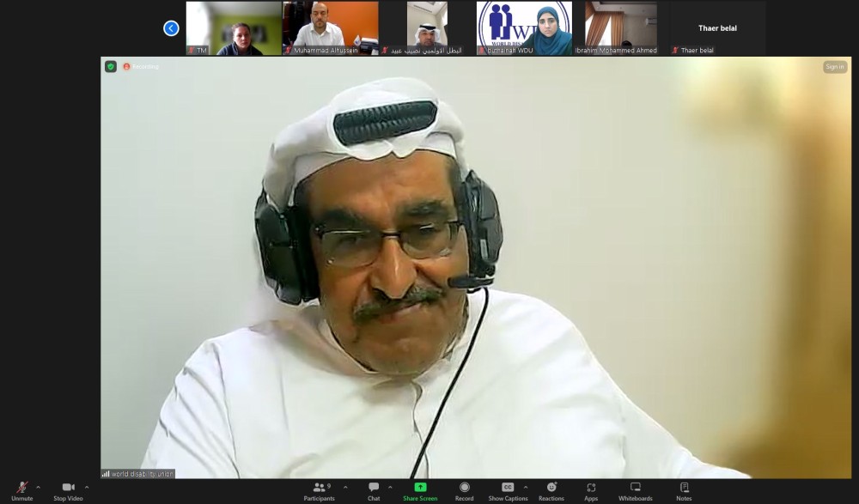The image size is (859, 504).
Task: Turn on Show Captions
Action: pos(508,491)
